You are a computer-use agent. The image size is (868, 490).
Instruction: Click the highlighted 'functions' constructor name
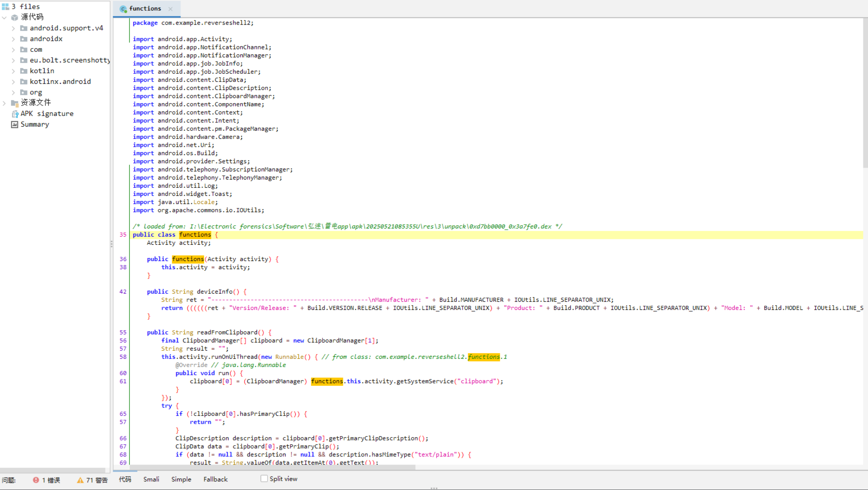tap(188, 259)
